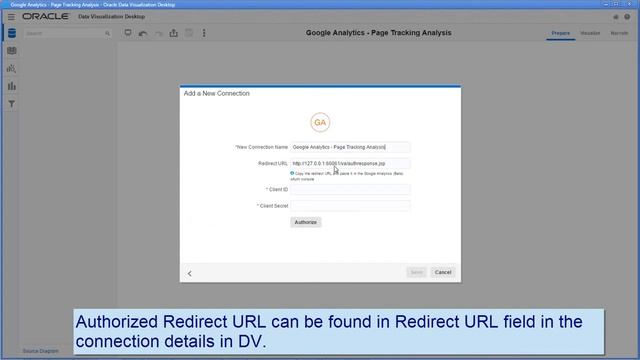This screenshot has height=360, width=640.
Task: Switch to the Visualize tab
Action: click(590, 33)
